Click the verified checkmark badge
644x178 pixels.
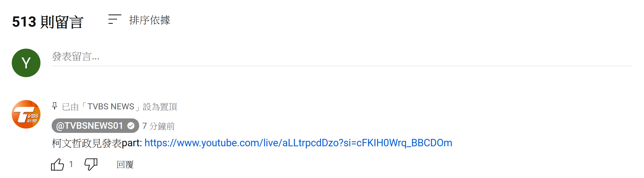131,126
